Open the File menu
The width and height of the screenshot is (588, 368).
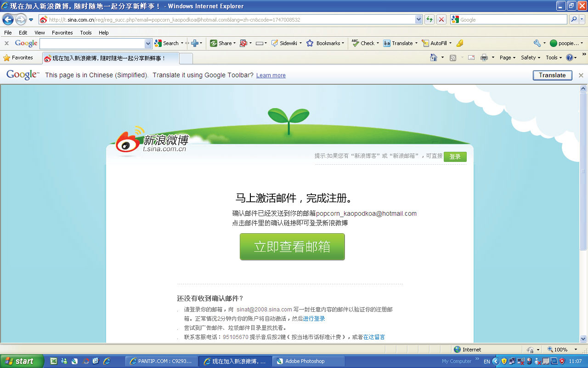click(x=8, y=33)
